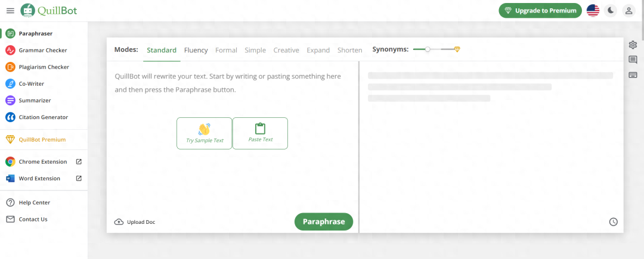This screenshot has height=259, width=644.
Task: Open history with the clock icon
Action: tap(613, 222)
